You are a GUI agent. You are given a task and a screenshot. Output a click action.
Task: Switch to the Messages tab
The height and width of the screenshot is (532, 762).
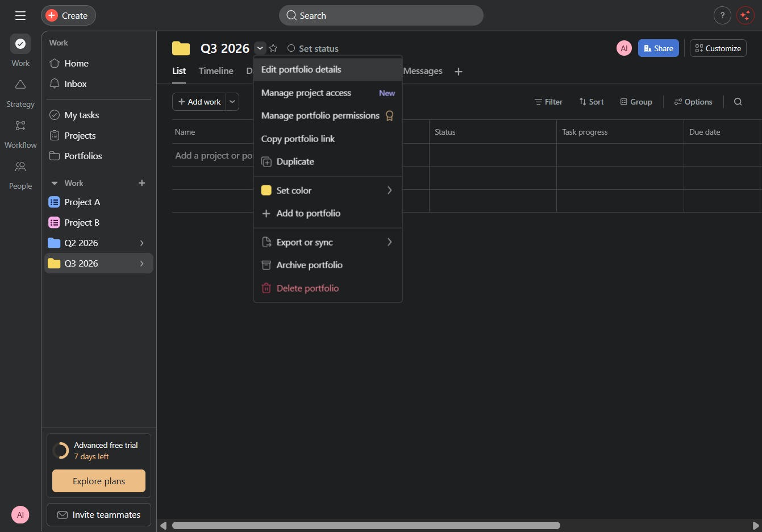pos(423,70)
